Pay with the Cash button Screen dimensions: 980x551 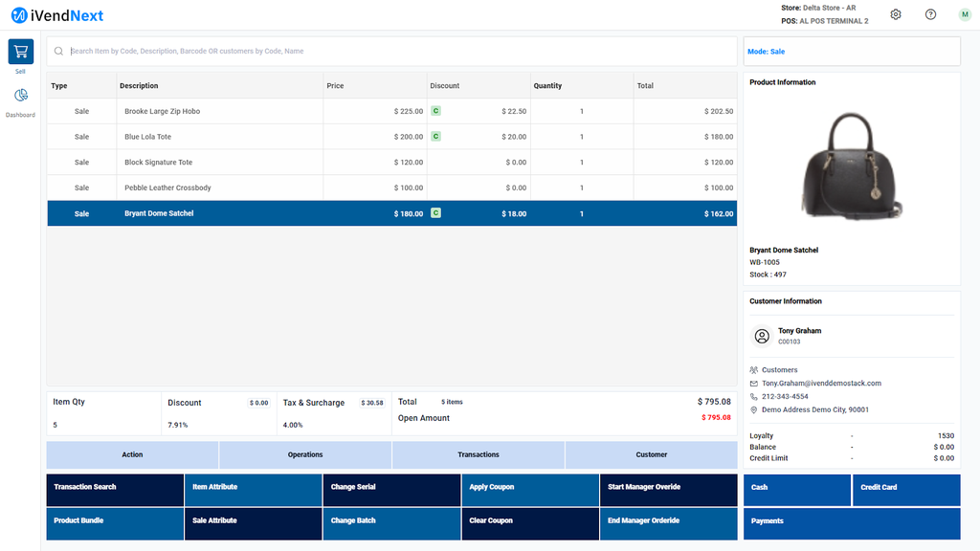[x=796, y=488]
